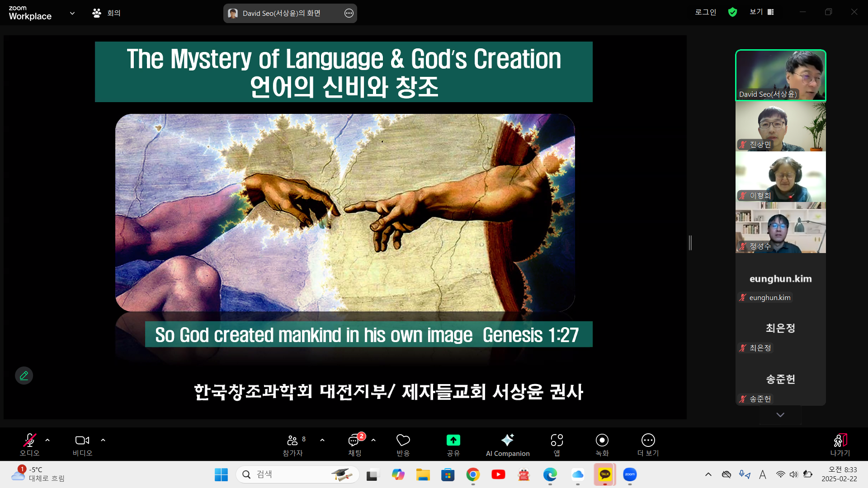
Task: Open 보기 view layout menu
Action: coord(762,12)
